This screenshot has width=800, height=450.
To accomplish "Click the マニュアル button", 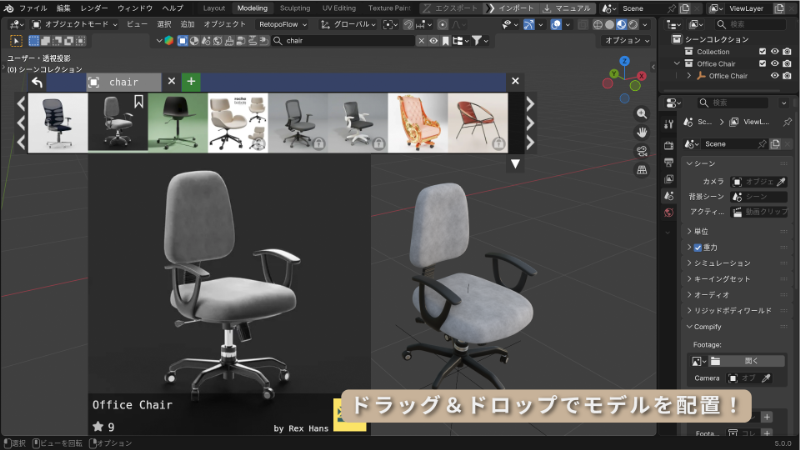I will [x=567, y=8].
